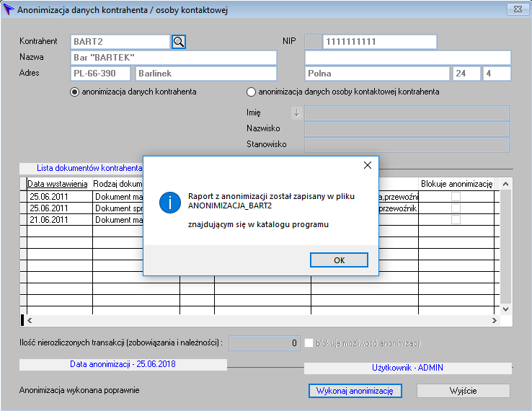Screen dimensions: 532x411
Task: Select anonimizacja danych kontrahenta radio button
Action: pyautogui.click(x=74, y=92)
